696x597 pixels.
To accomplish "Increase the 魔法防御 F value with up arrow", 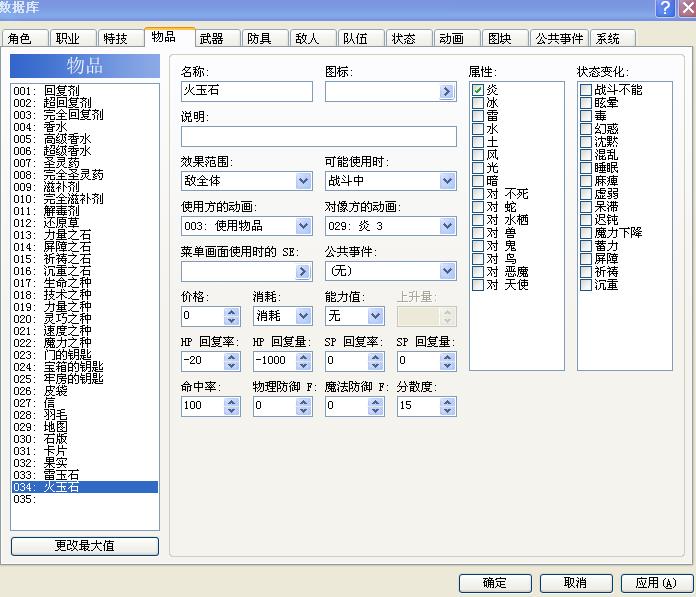I will point(376,402).
